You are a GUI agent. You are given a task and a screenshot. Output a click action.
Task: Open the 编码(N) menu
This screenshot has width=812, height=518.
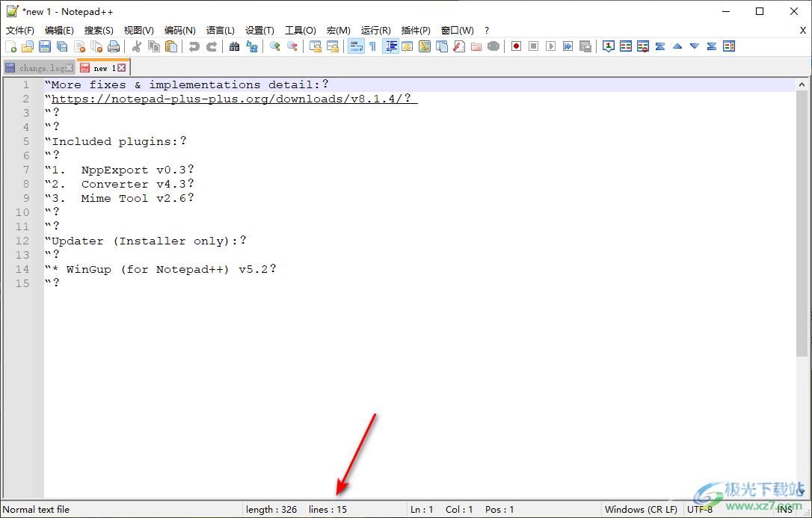[179, 31]
